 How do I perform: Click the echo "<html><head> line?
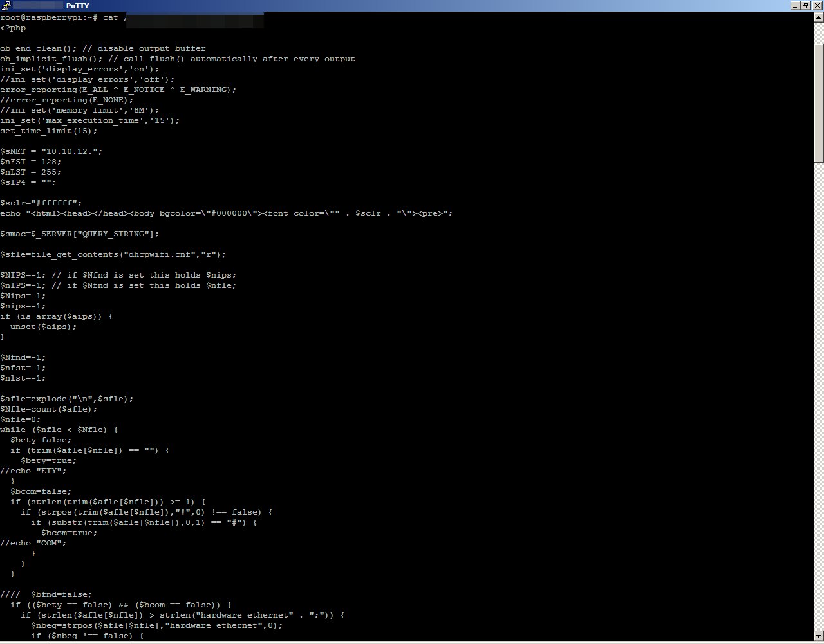(x=227, y=213)
